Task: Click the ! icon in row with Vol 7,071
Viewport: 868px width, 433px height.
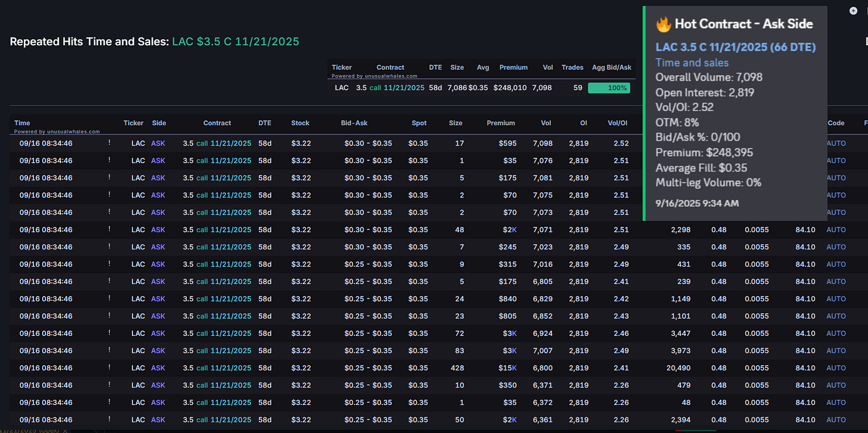Action: (x=109, y=229)
